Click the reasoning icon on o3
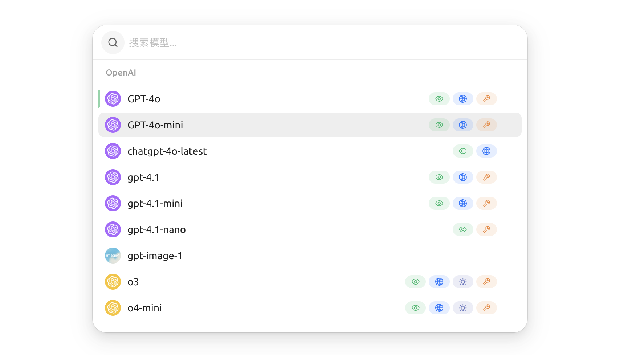This screenshot has height=355, width=644. click(x=463, y=281)
